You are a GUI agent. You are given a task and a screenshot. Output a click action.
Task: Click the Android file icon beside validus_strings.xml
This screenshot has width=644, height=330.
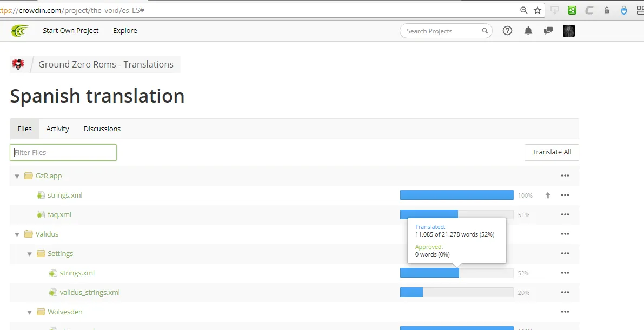pyautogui.click(x=52, y=293)
